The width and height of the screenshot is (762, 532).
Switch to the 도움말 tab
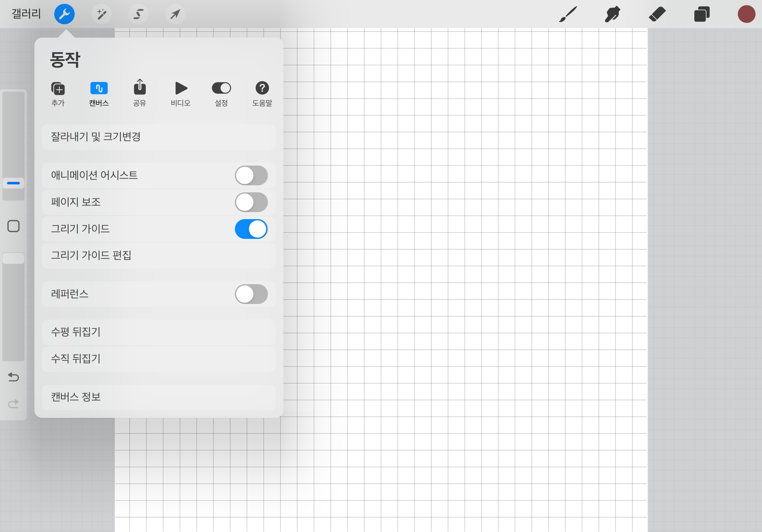(262, 94)
